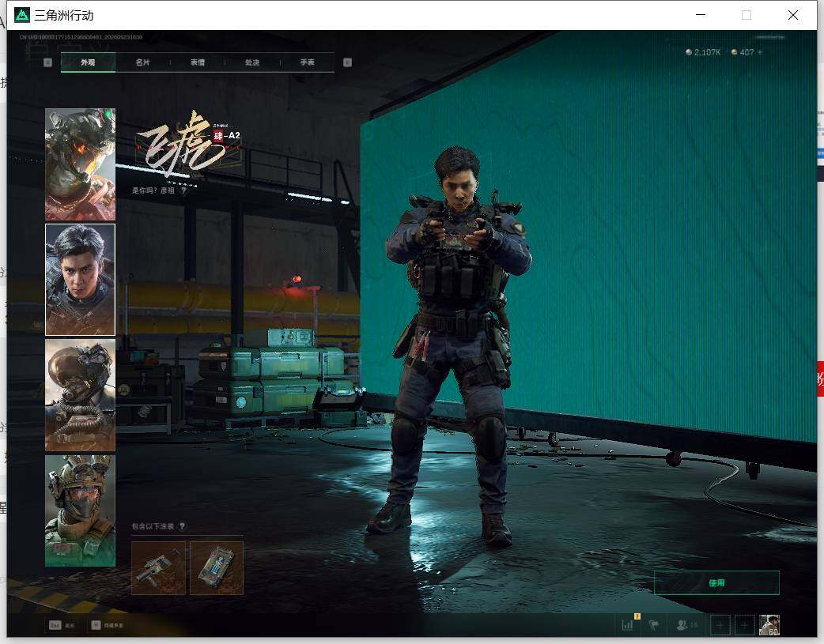The image size is (824, 644).
Task: Open the flag icon in bottom bar
Action: [x=654, y=625]
